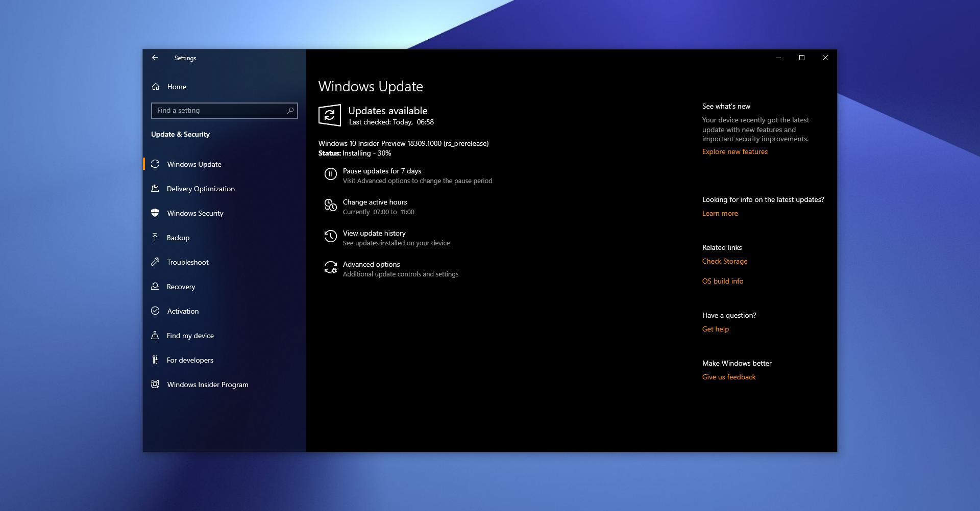980x511 pixels.
Task: Open the Activation page
Action: pyautogui.click(x=225, y=311)
